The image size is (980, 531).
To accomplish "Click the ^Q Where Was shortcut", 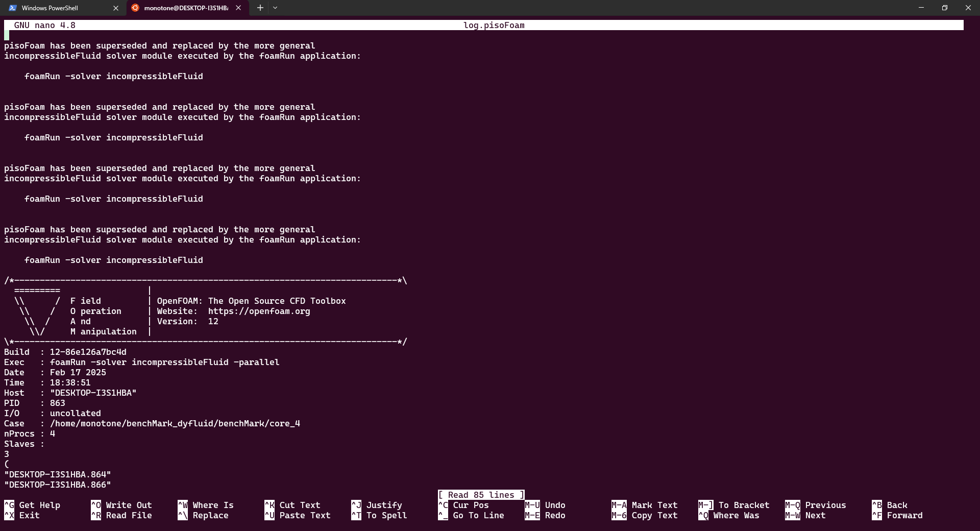I will pos(729,515).
